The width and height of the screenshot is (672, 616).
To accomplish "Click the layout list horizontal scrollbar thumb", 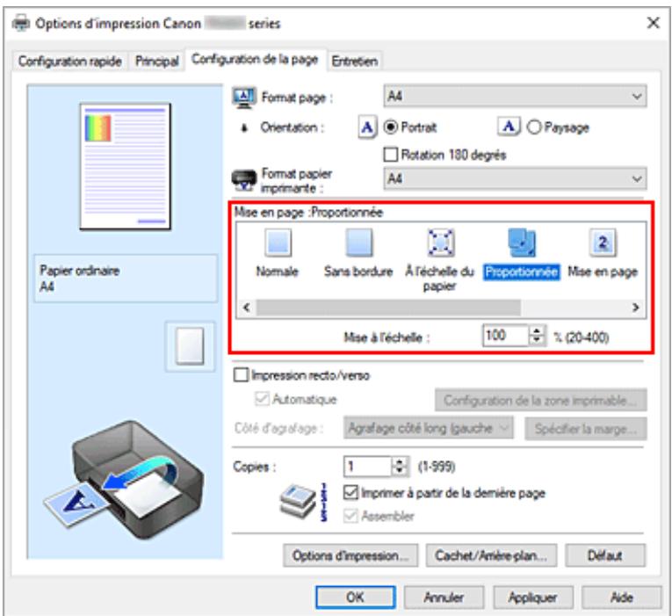I will (388, 308).
